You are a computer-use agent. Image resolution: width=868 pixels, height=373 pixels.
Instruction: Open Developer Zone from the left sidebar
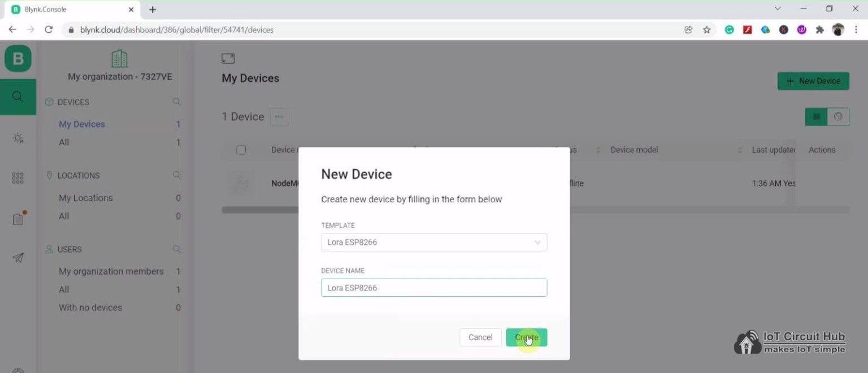pyautogui.click(x=18, y=137)
